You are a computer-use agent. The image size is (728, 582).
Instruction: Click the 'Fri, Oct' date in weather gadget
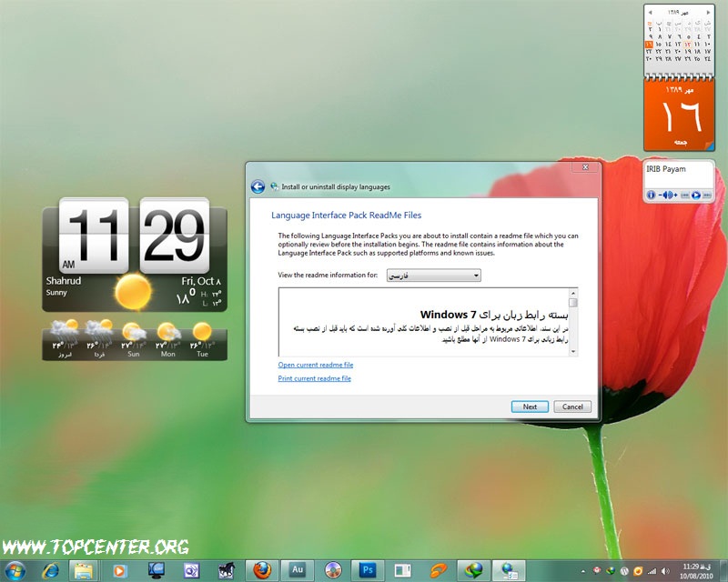tap(201, 281)
